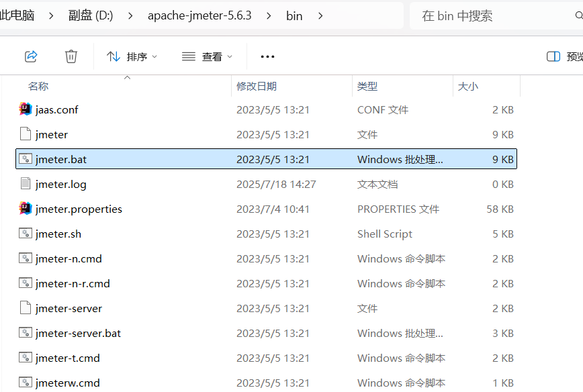Click '0 KB' size of jmeter.log
The height and width of the screenshot is (392, 583).
[x=503, y=185]
